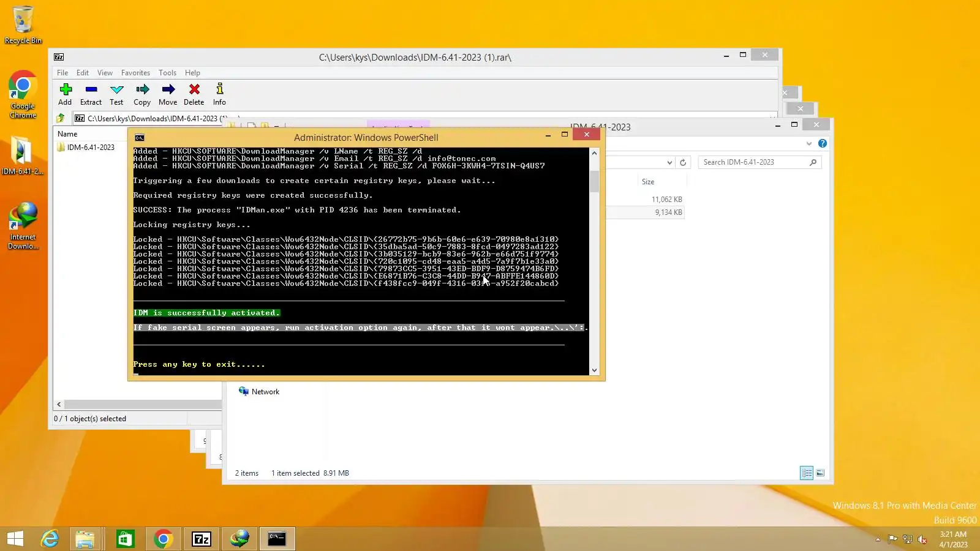Viewport: 980px width, 551px height.
Task: Click the muted volume tray icon
Action: pyautogui.click(x=922, y=539)
